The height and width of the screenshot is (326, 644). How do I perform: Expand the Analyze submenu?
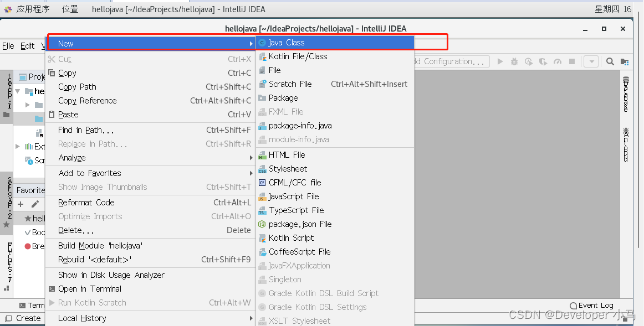(150, 158)
